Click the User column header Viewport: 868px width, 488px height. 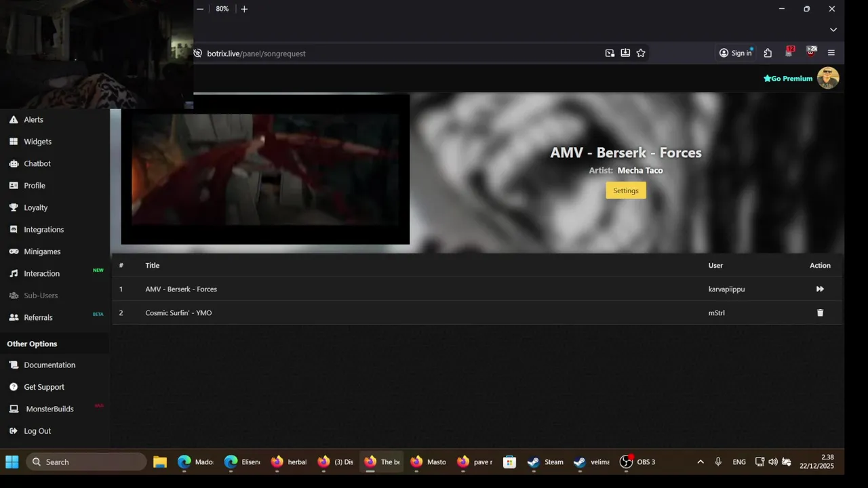pyautogui.click(x=715, y=266)
